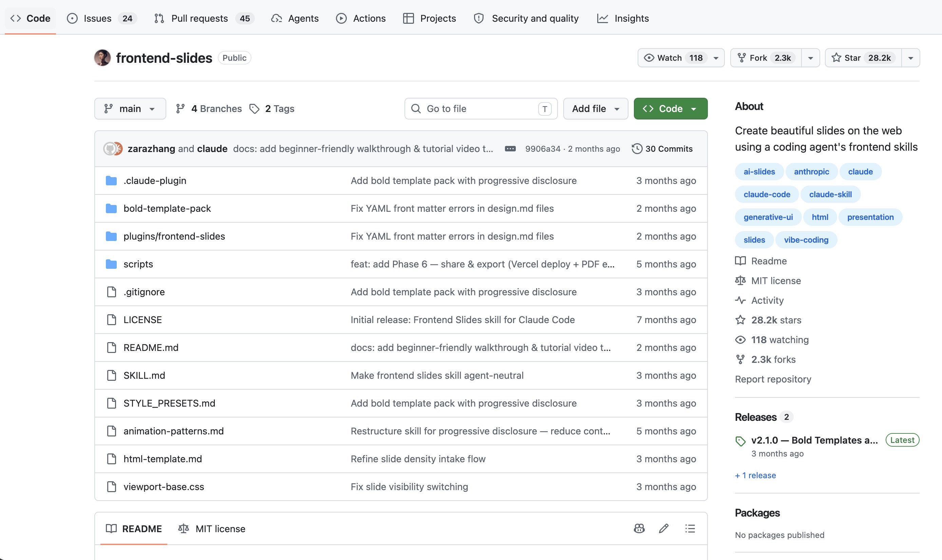Open Copilot icon in README header
942x560 pixels.
pos(639,528)
